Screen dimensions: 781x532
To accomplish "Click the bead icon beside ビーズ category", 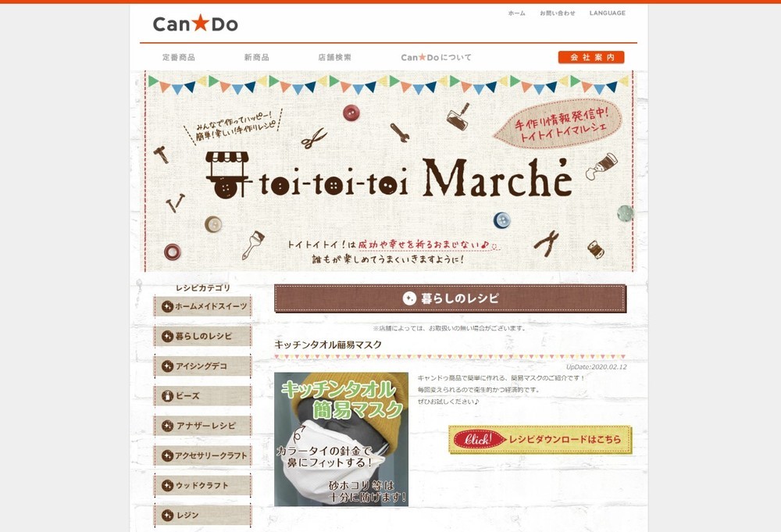I will pos(167,396).
